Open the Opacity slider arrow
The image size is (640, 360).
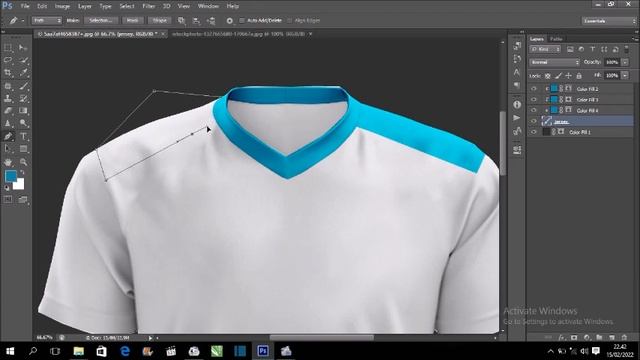pos(625,62)
